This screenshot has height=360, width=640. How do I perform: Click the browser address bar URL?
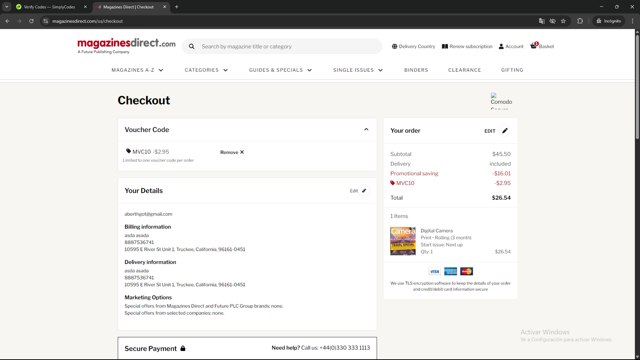point(87,21)
